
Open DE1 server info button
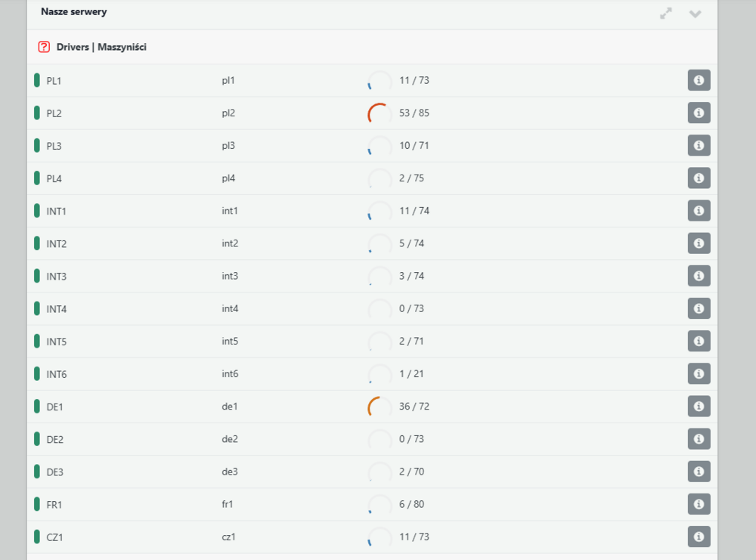[x=699, y=406]
